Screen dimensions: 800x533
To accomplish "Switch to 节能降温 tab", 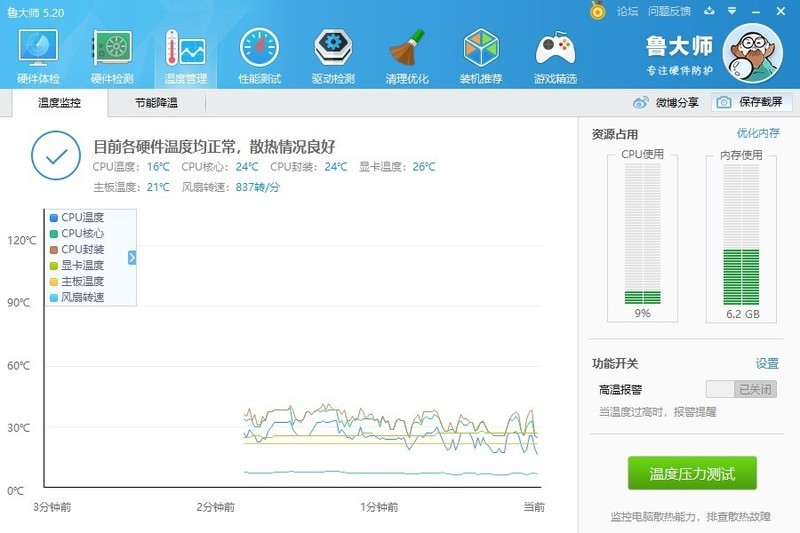I will [156, 103].
